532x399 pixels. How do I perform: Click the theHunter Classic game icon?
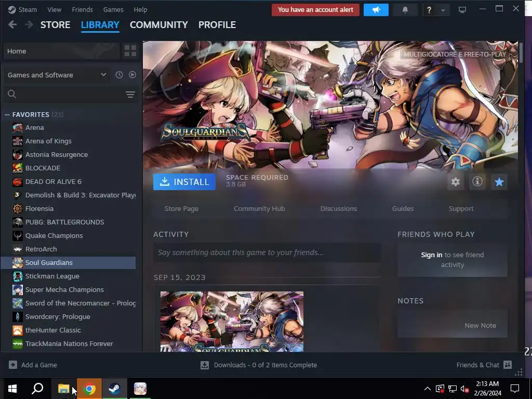[x=18, y=330]
